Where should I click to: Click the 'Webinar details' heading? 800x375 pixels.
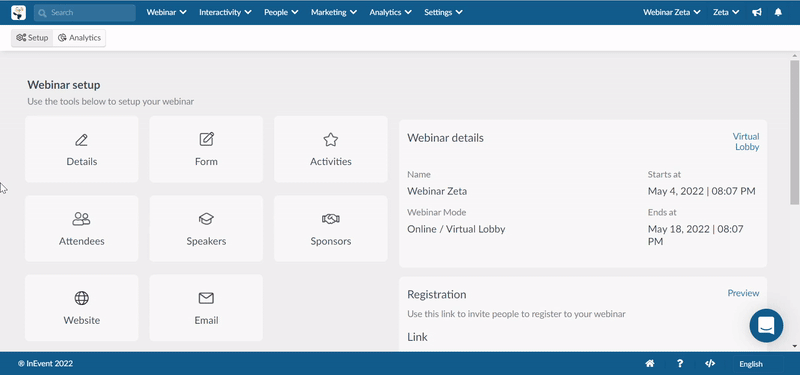pos(445,138)
